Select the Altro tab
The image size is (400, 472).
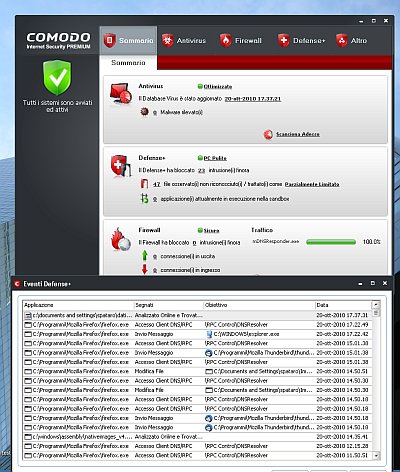pyautogui.click(x=351, y=40)
